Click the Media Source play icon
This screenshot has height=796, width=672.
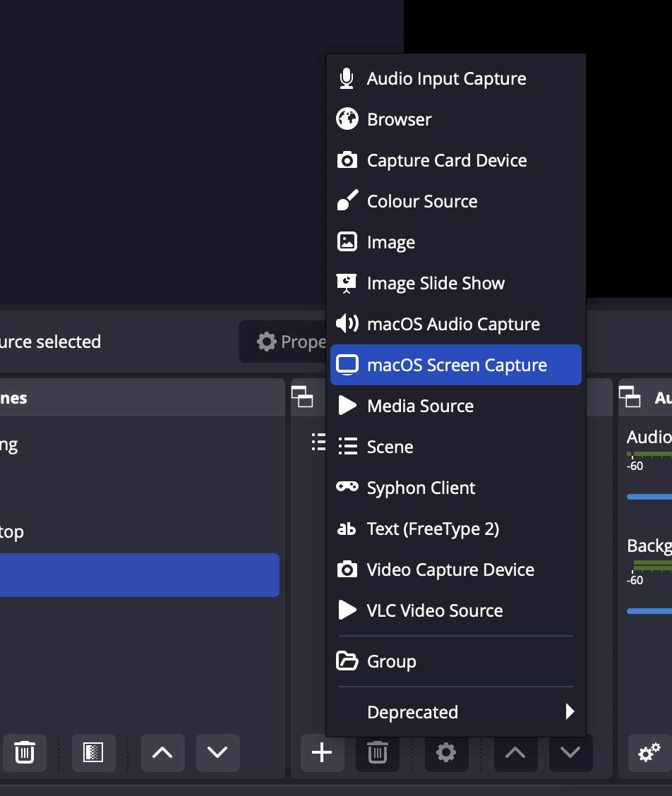347,406
